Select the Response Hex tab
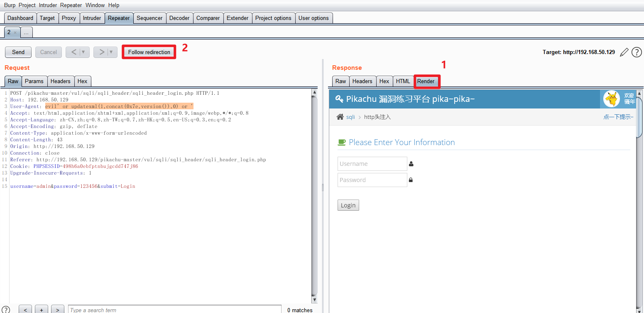The height and width of the screenshot is (313, 644). (x=384, y=81)
